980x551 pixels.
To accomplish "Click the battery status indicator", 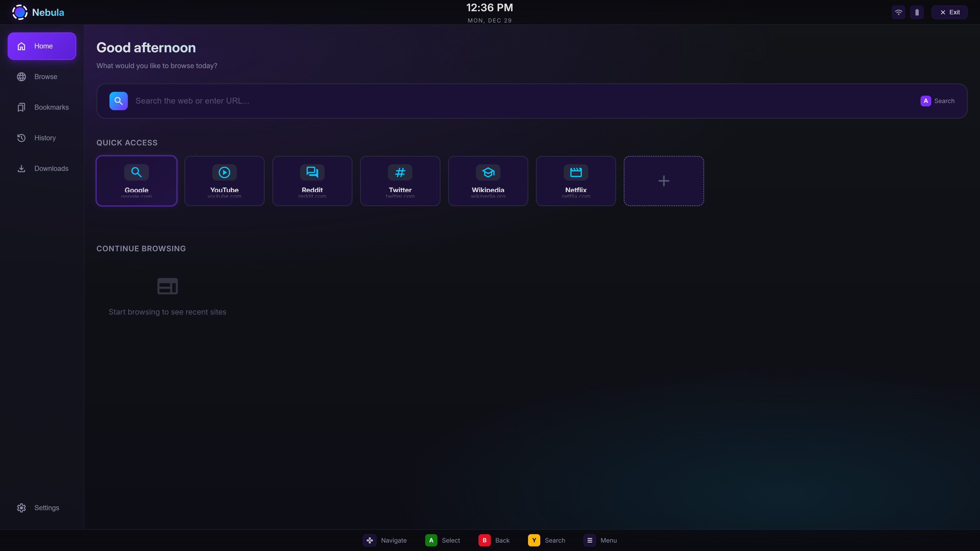I will (x=917, y=12).
